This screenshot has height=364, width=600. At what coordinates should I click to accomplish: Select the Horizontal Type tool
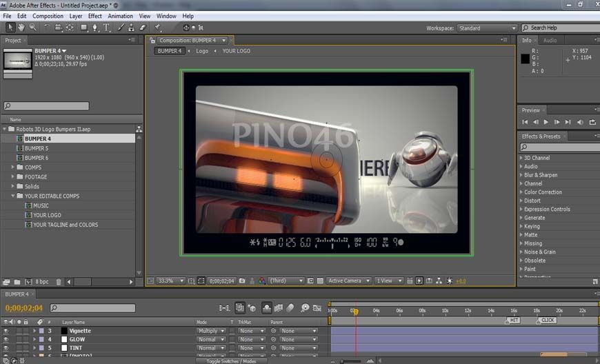click(x=106, y=28)
